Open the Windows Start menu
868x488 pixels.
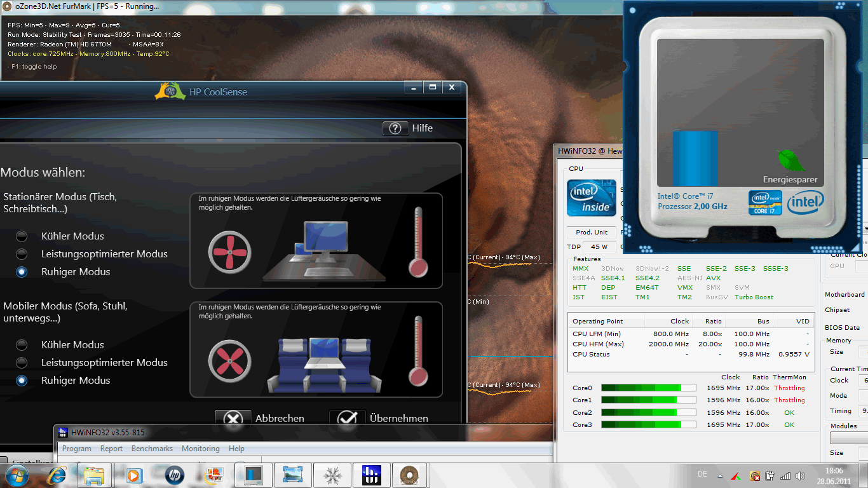click(16, 475)
